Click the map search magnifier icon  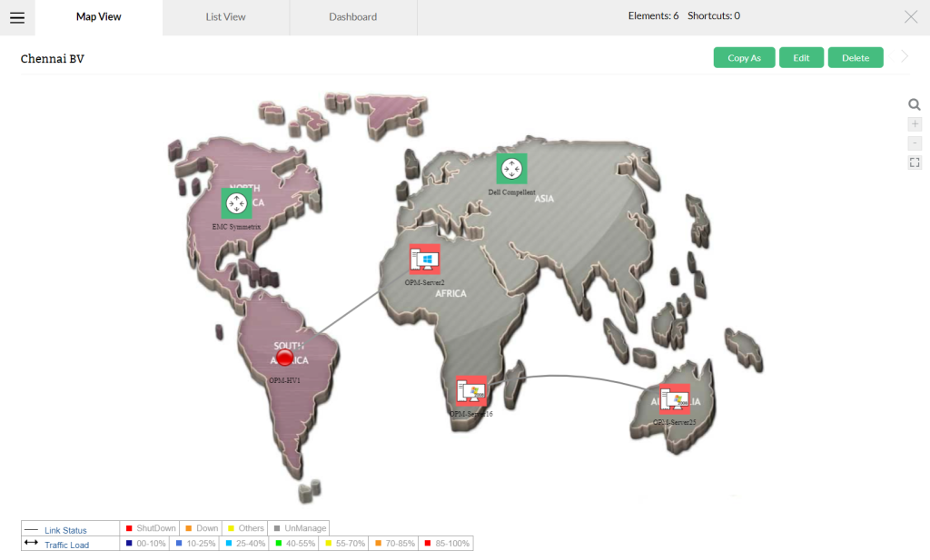pyautogui.click(x=915, y=105)
